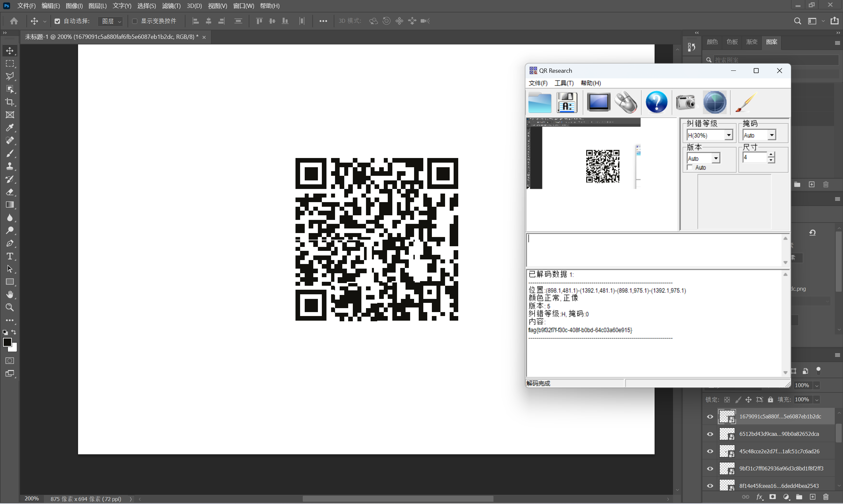Click the open folder icon in QR Research
The image size is (843, 504).
point(540,102)
